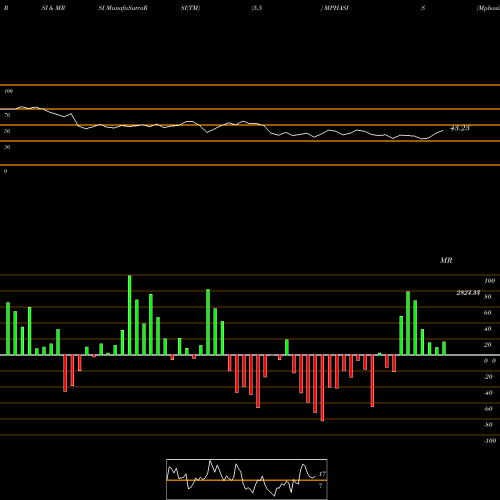Image resolution: width=500 pixels, height=500 pixels.
Task: Click the MPHASI text in header
Action: (x=336, y=8)
